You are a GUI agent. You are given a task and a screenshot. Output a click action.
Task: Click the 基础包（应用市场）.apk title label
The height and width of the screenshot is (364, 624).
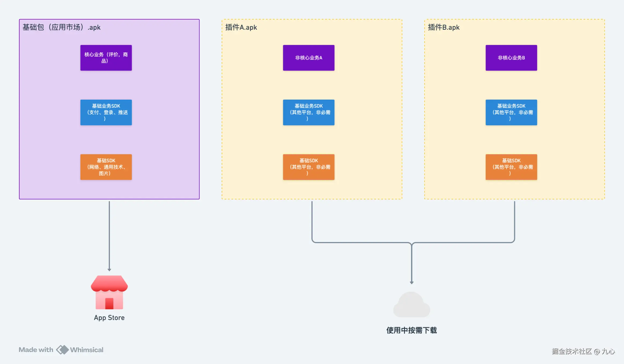tap(61, 27)
